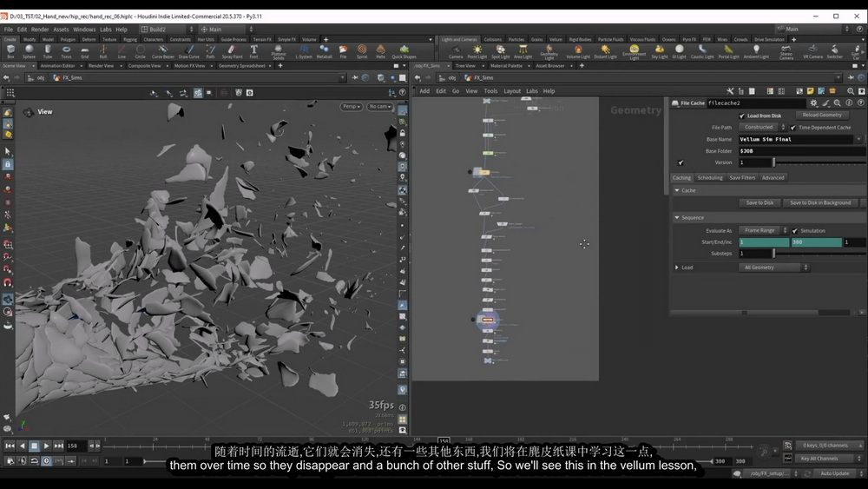868x489 pixels.
Task: Open the parameter pane gear menu
Action: click(x=813, y=103)
